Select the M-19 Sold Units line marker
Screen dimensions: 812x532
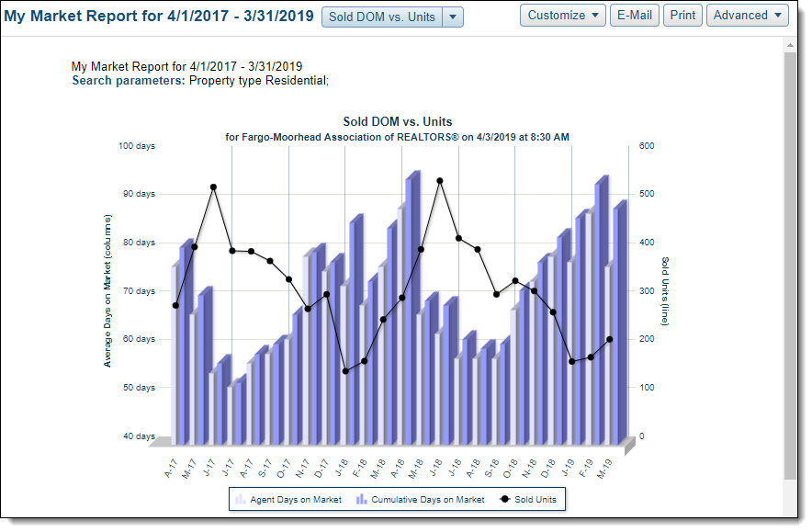click(609, 339)
